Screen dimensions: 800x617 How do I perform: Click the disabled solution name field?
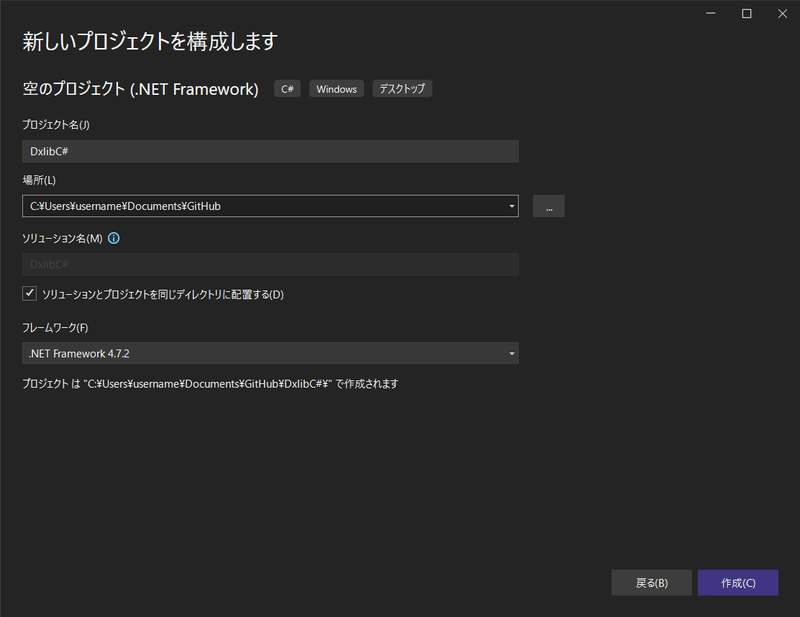pyautogui.click(x=270, y=264)
